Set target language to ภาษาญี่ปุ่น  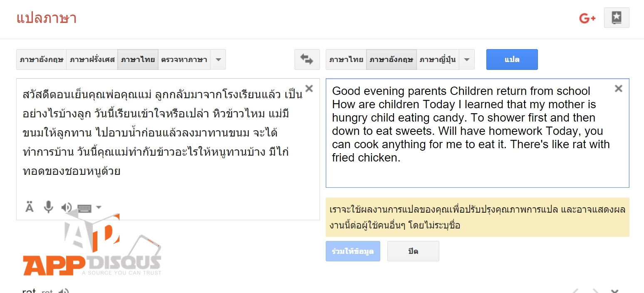438,59
